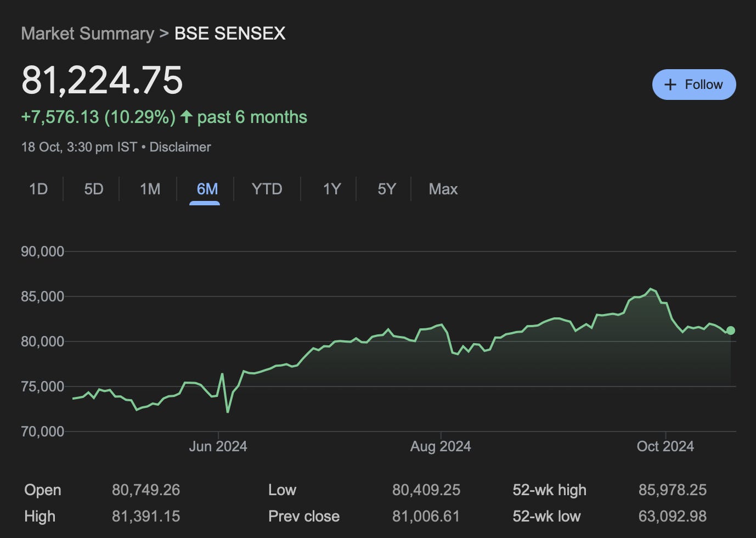Click the BSE SENSEX title
Screen dimensions: 756x538
pos(230,33)
